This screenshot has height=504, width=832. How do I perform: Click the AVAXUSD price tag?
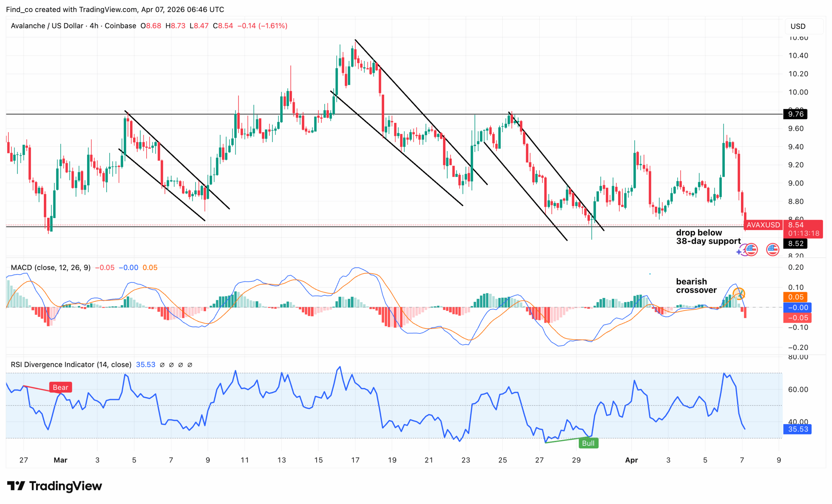tap(763, 225)
